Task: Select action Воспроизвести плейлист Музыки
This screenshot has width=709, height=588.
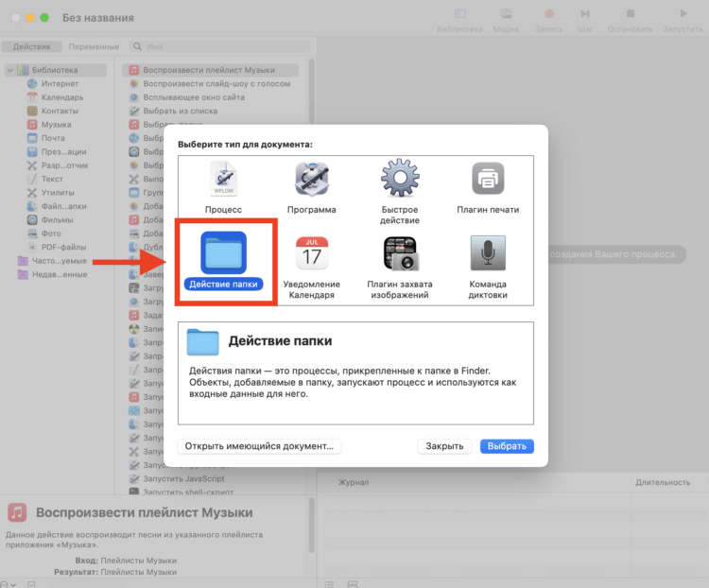Action: 210,70
